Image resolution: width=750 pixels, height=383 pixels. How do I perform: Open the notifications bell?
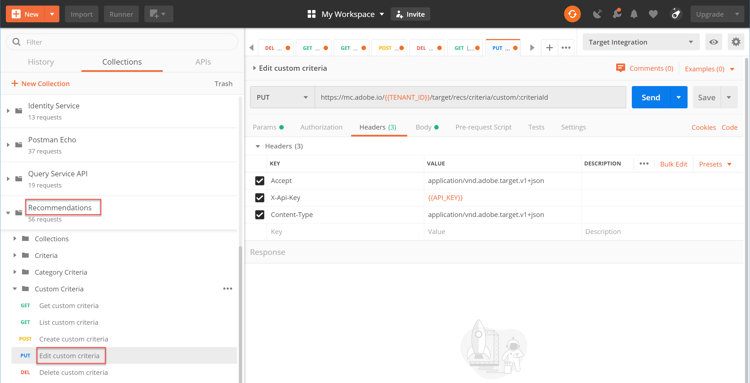[634, 14]
